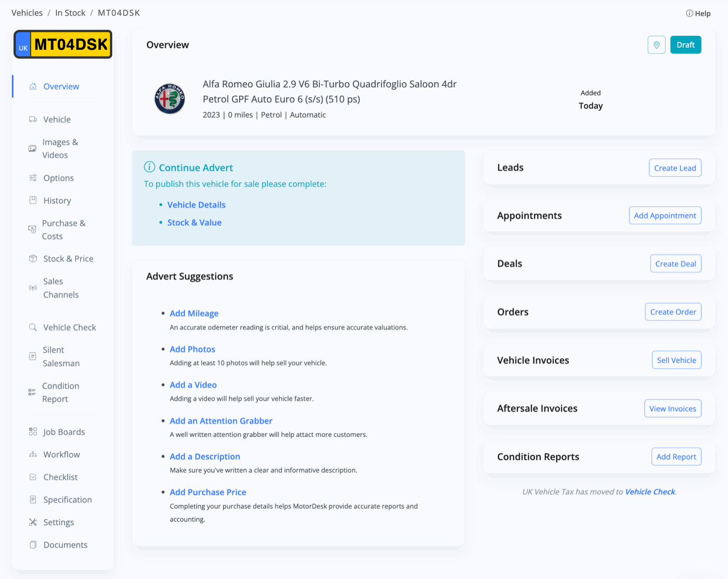Follow the Add Photos suggestion link
The image size is (728, 579).
point(192,349)
